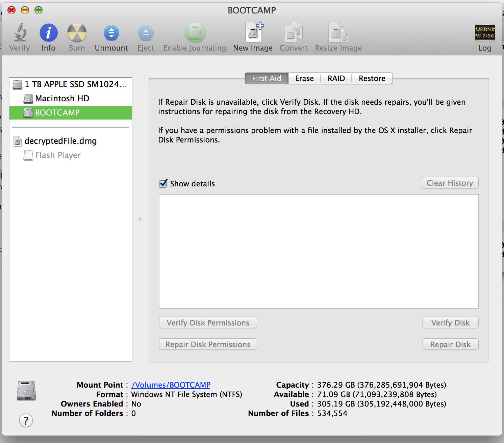
Task: Click the Used value 305.19 GB
Action: point(381,404)
